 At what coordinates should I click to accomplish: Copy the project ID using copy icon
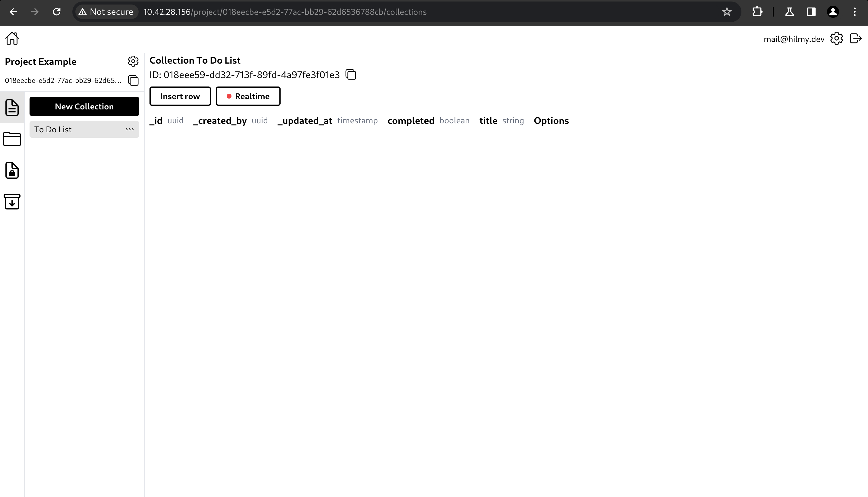[x=133, y=80]
